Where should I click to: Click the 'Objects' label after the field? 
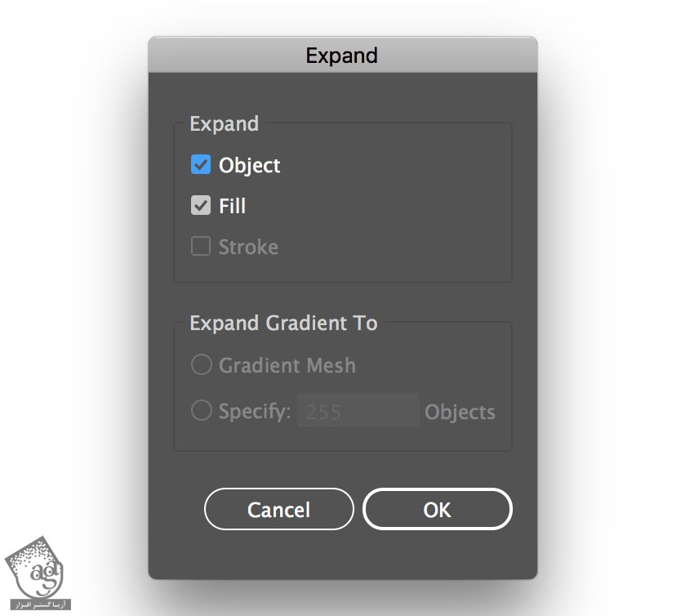[460, 413]
